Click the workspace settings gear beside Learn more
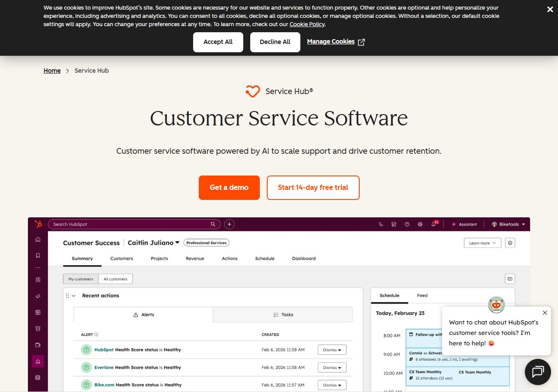This screenshot has width=558, height=392. click(x=510, y=243)
